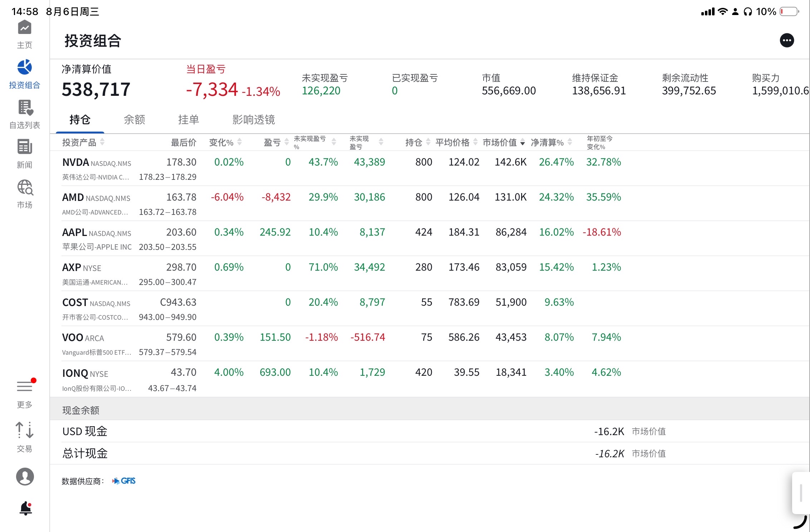Sort by 净清算% column

point(551,142)
